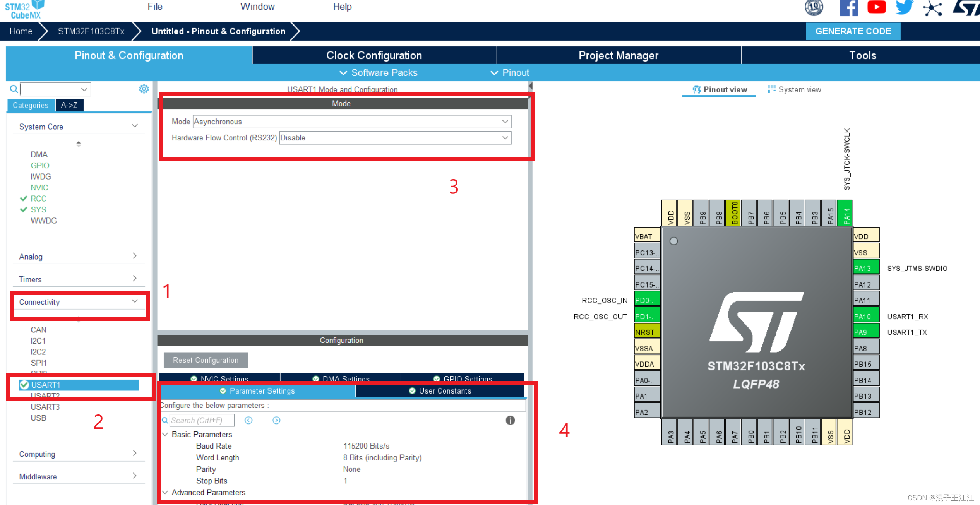980x505 pixels.
Task: Open the ST microelectronics icon link
Action: point(966,10)
